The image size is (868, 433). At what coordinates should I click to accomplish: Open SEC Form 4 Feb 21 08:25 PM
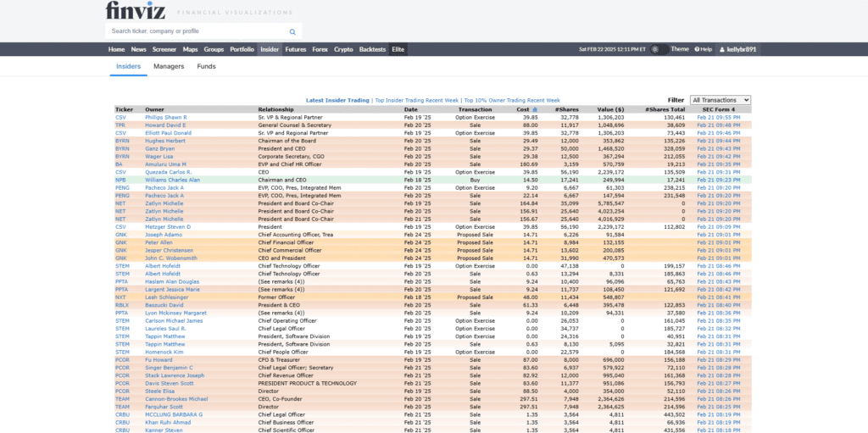719,407
